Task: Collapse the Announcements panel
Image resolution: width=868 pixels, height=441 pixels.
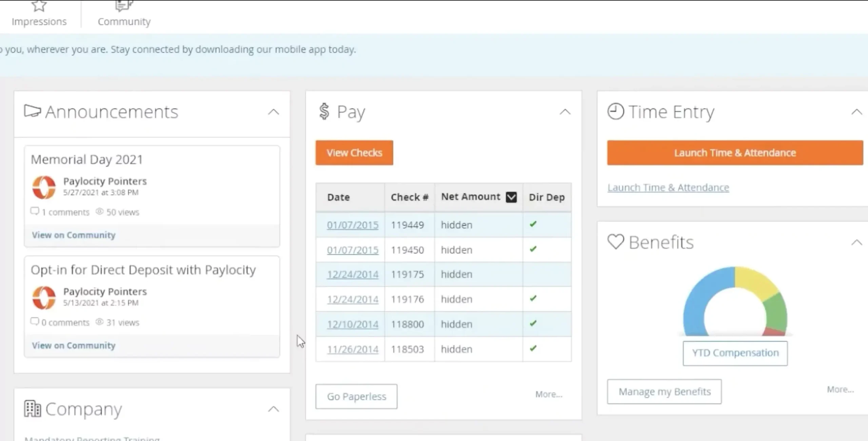Action: coord(274,112)
